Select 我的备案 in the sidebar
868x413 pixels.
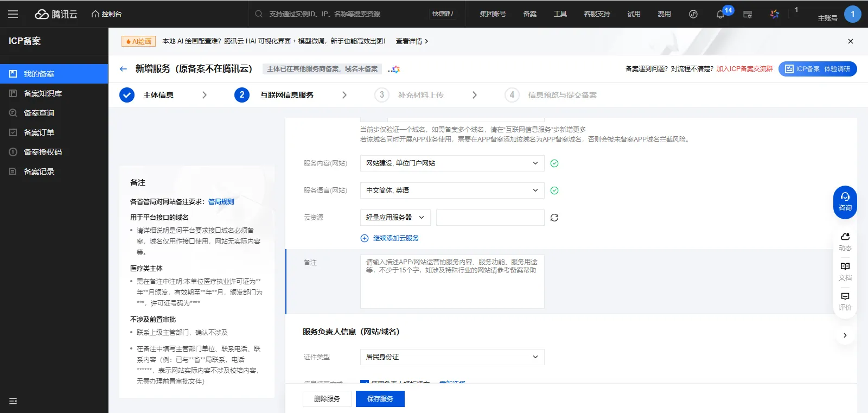[x=54, y=74]
